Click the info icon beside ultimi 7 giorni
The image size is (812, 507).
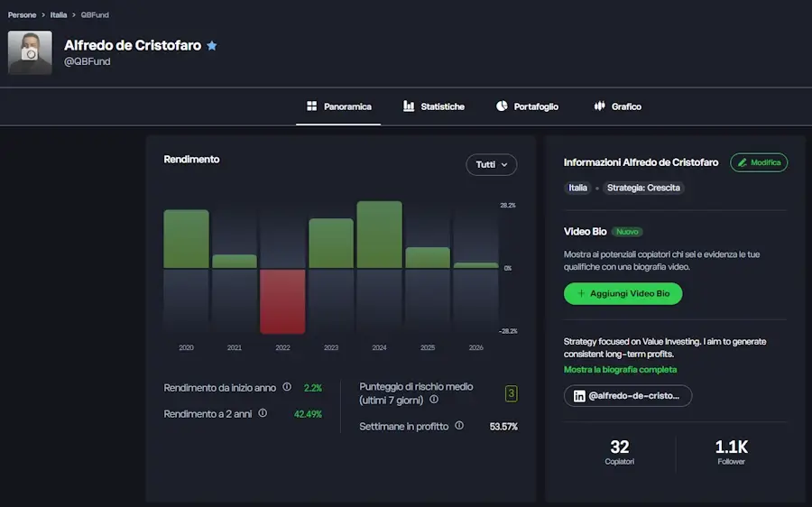click(x=434, y=400)
